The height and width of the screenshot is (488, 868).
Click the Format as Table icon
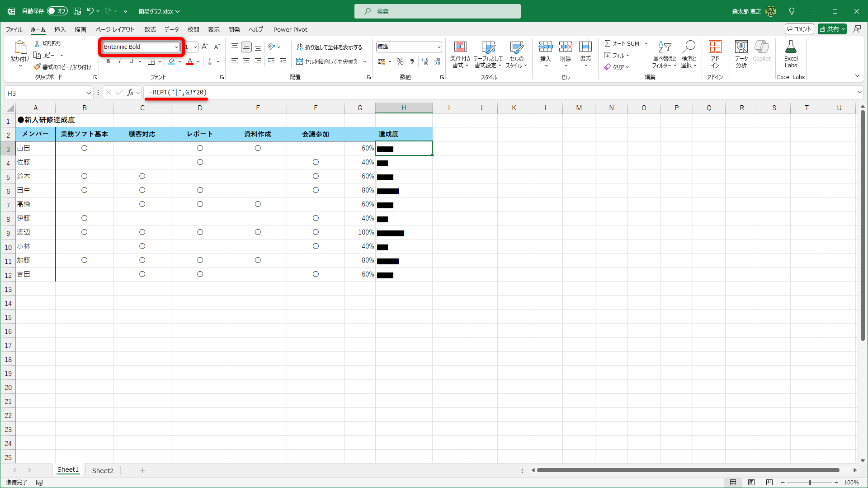(488, 47)
